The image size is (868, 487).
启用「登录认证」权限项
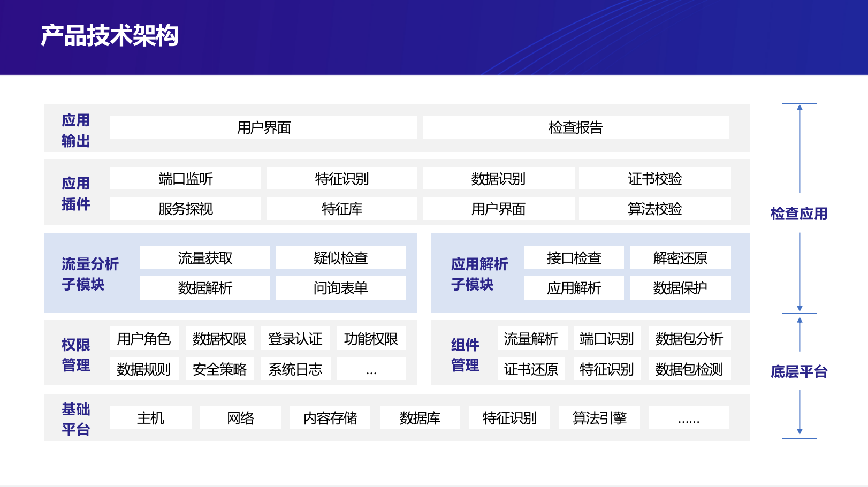296,338
